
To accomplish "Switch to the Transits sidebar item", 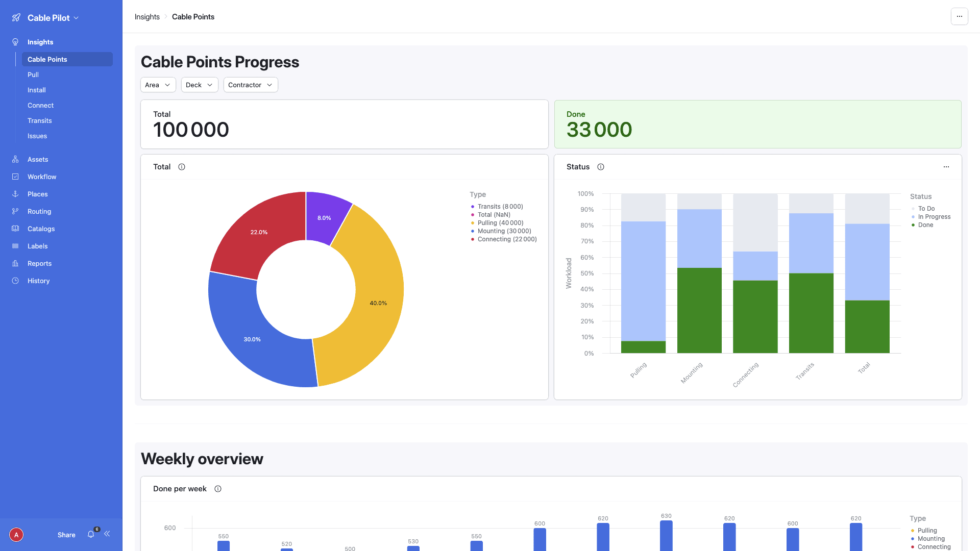I will point(39,120).
